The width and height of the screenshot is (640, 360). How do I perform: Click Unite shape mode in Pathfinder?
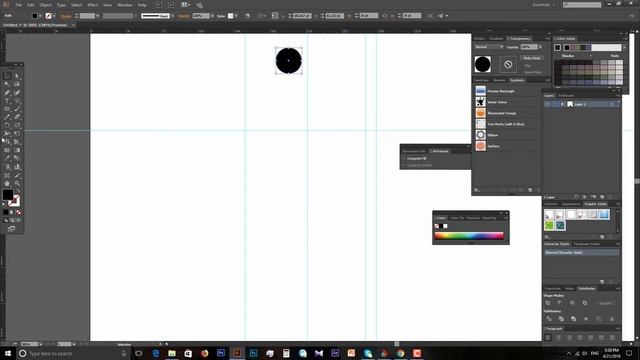[x=548, y=303]
